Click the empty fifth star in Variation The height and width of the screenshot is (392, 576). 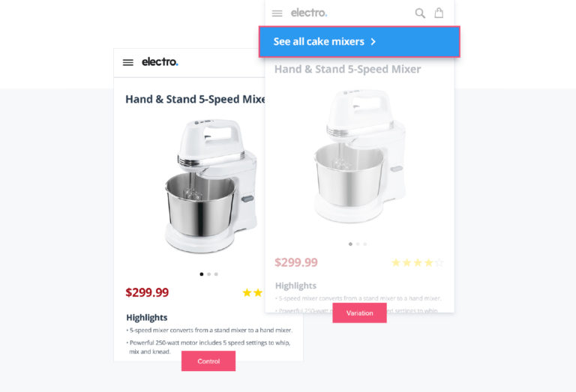point(439,262)
